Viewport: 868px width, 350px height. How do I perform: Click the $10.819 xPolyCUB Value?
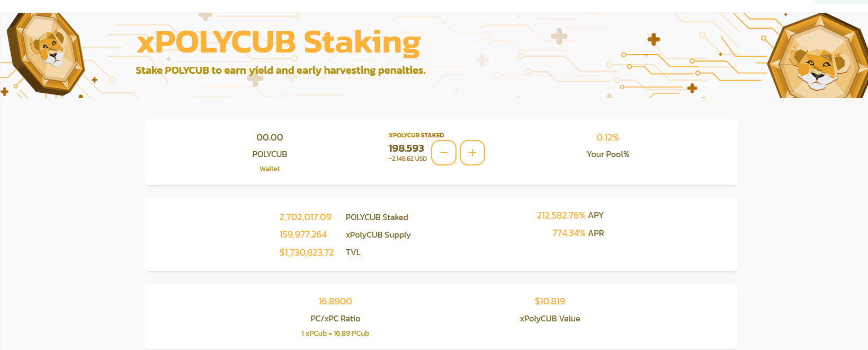tap(550, 301)
